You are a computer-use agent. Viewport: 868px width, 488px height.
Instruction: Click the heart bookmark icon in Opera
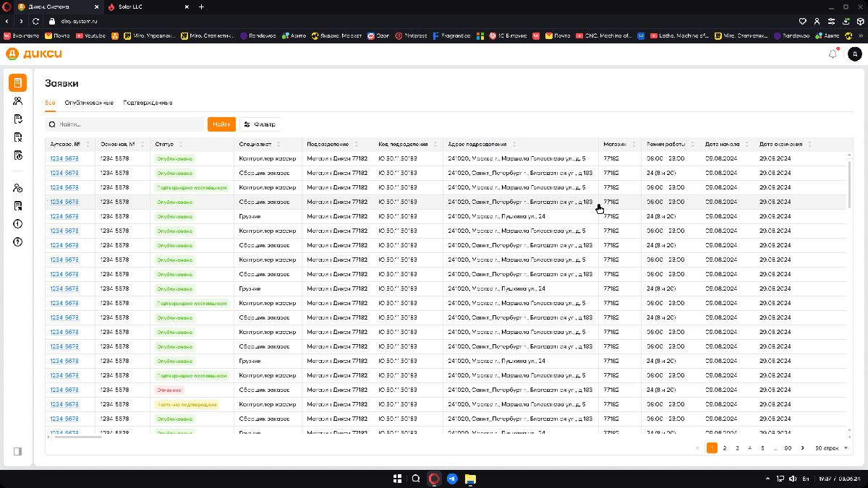802,21
